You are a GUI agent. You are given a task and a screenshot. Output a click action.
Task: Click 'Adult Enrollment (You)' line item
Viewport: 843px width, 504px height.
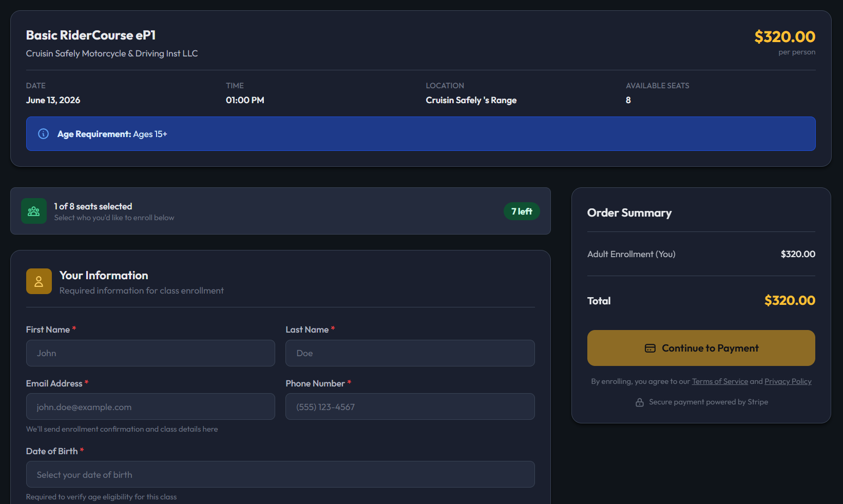tap(631, 254)
